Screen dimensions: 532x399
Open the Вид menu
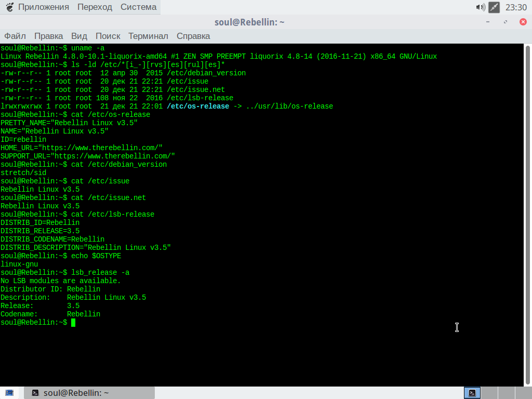79,36
